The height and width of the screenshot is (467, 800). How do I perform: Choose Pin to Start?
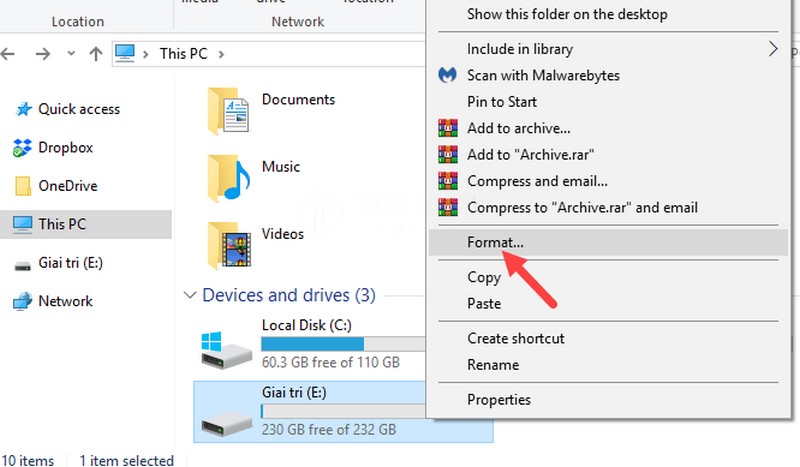click(x=502, y=102)
